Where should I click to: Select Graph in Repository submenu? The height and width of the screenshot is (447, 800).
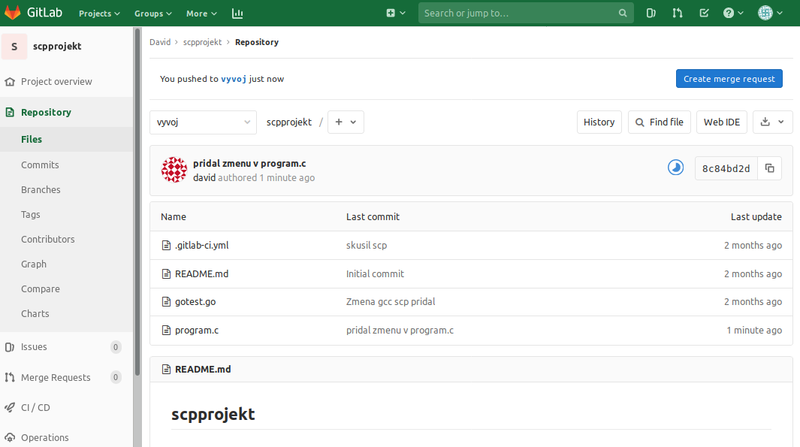pyautogui.click(x=34, y=264)
